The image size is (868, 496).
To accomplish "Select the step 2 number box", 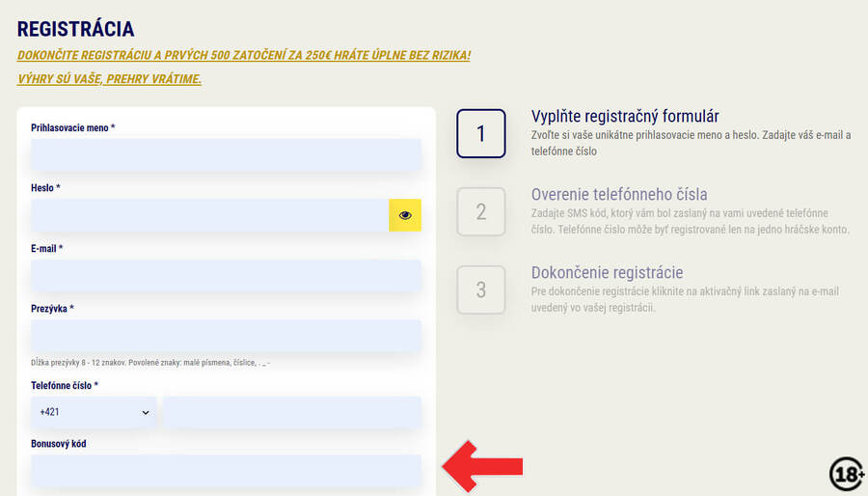I will pyautogui.click(x=481, y=211).
